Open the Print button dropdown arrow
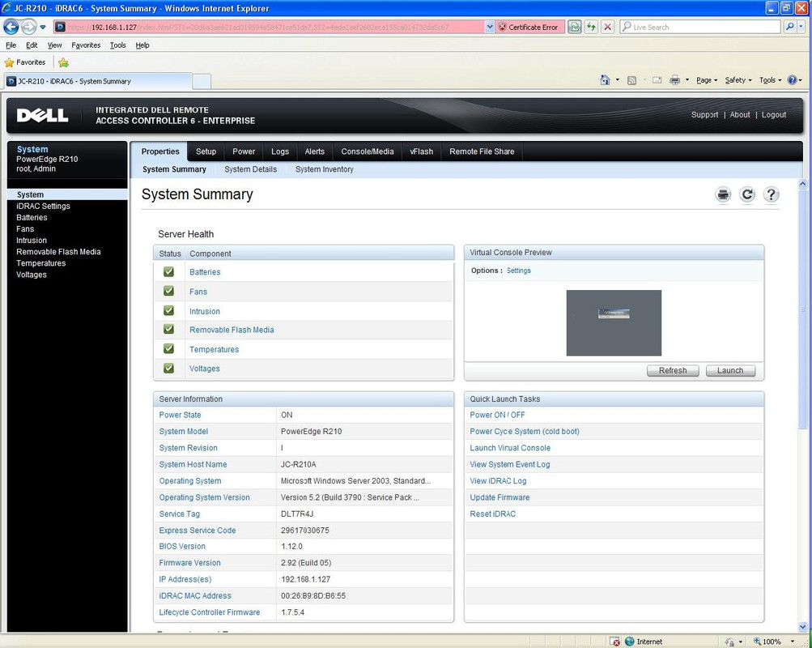The height and width of the screenshot is (648, 812). (687, 80)
